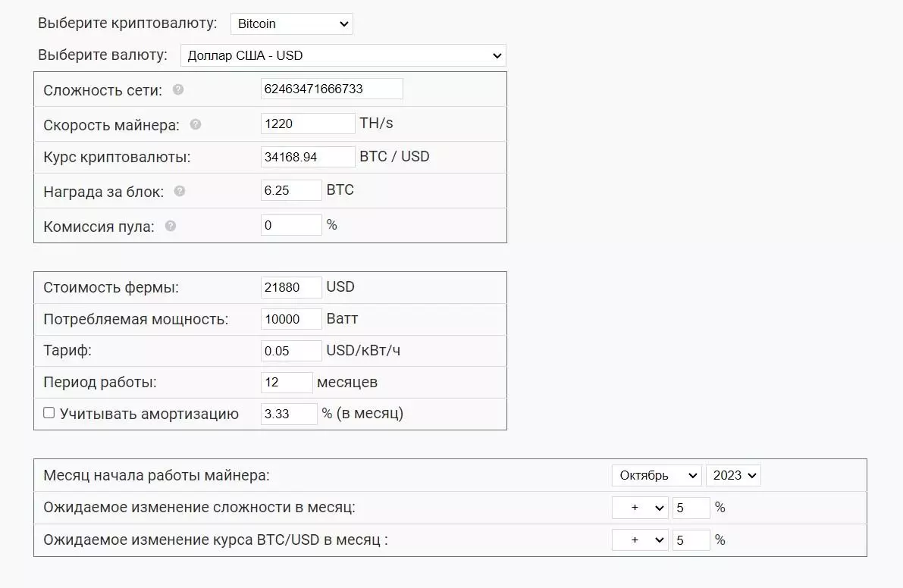The height and width of the screenshot is (588, 903).
Task: Click help icon beside Комиссия пула
Action: 171,226
